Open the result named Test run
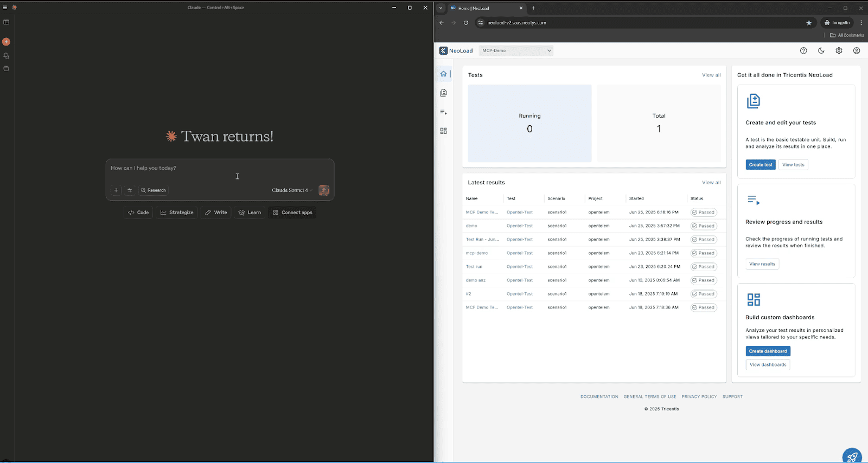Image resolution: width=868 pixels, height=463 pixels. [474, 267]
